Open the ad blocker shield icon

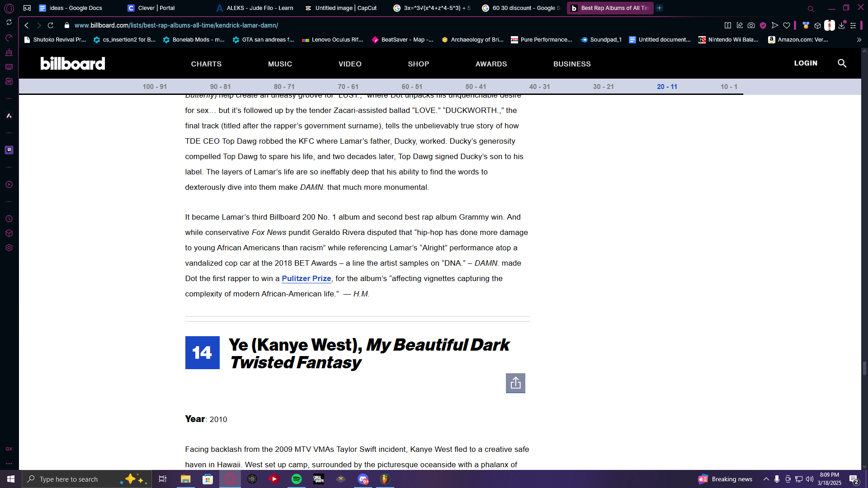pyautogui.click(x=763, y=25)
